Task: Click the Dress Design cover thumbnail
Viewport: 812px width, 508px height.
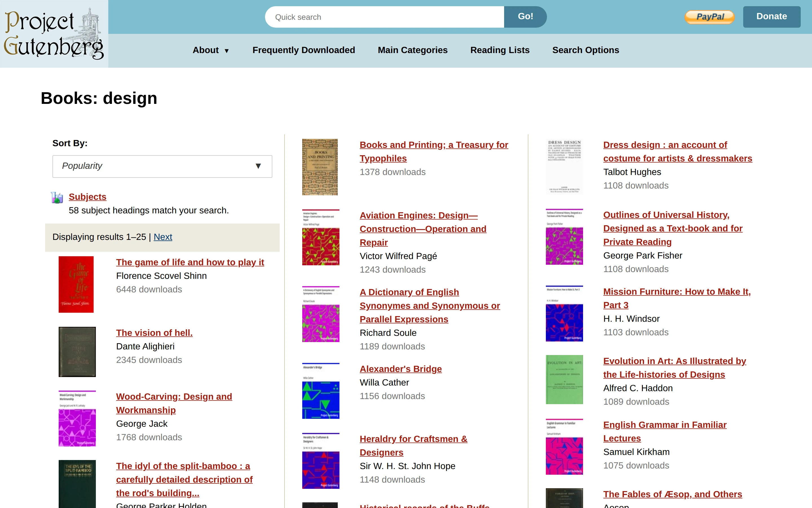Action: pyautogui.click(x=564, y=167)
